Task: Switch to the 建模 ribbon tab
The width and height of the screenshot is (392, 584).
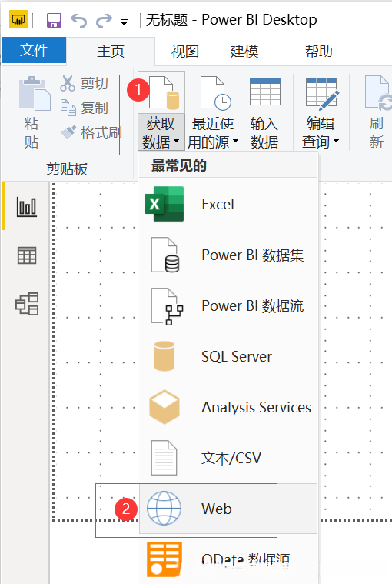Action: point(244,51)
